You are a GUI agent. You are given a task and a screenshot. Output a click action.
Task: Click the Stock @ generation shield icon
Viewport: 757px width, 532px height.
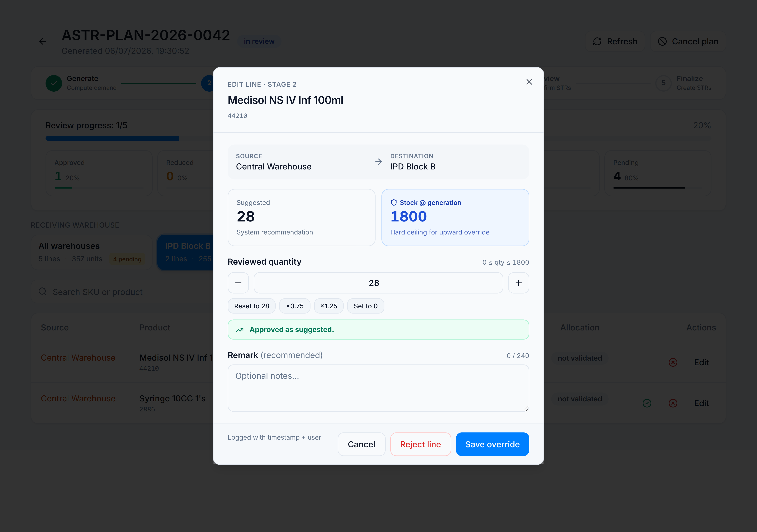[x=394, y=202]
